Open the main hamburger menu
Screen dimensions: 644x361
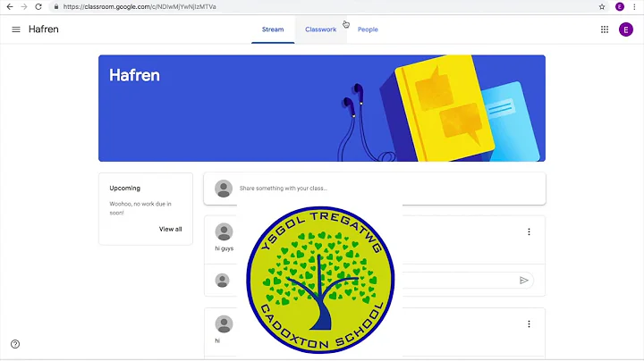pos(16,29)
